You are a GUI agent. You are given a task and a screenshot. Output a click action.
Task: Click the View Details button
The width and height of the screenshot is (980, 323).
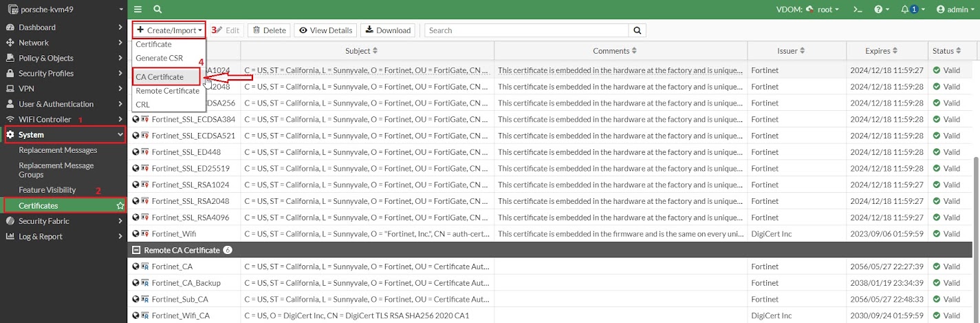[326, 30]
